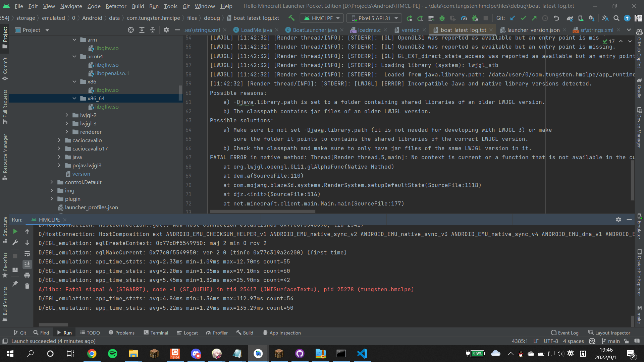644x362 pixels.
Task: Open the Refactor menu
Action: coord(116,6)
